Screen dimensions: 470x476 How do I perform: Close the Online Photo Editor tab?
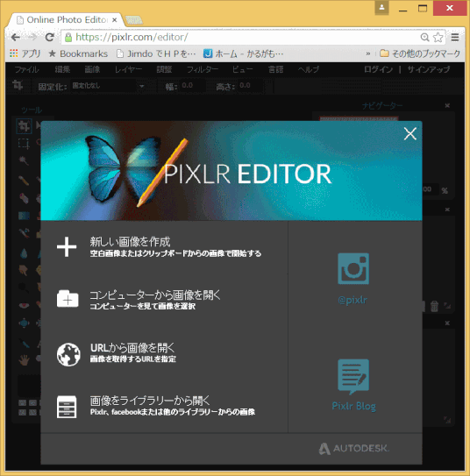pos(115,20)
